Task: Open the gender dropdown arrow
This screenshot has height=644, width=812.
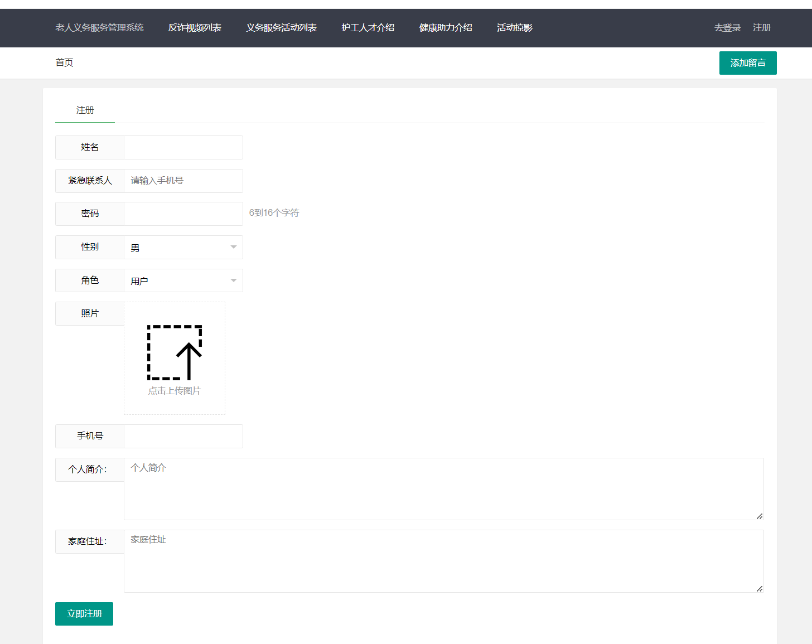Action: click(233, 247)
